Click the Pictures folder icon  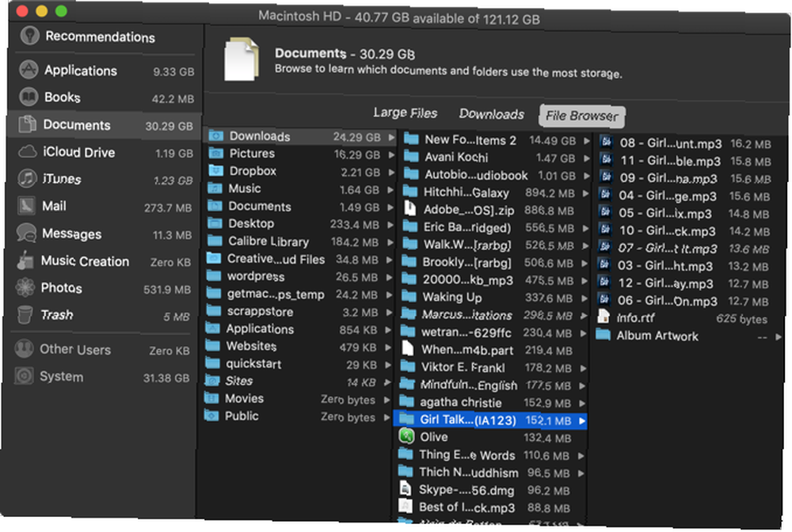pyautogui.click(x=216, y=153)
